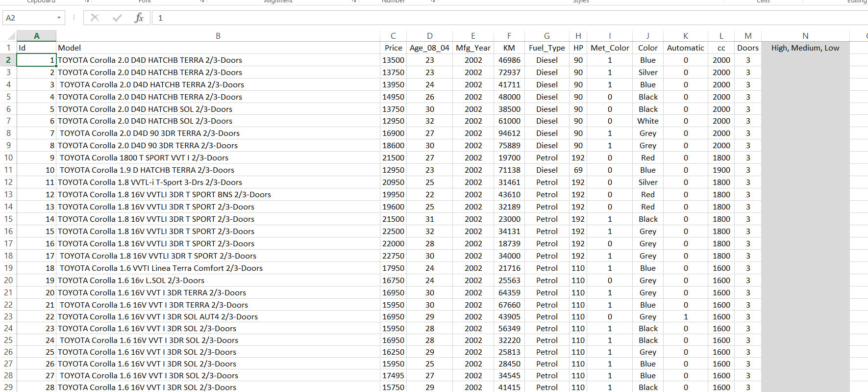Click the 'Price' header cell

[x=393, y=48]
